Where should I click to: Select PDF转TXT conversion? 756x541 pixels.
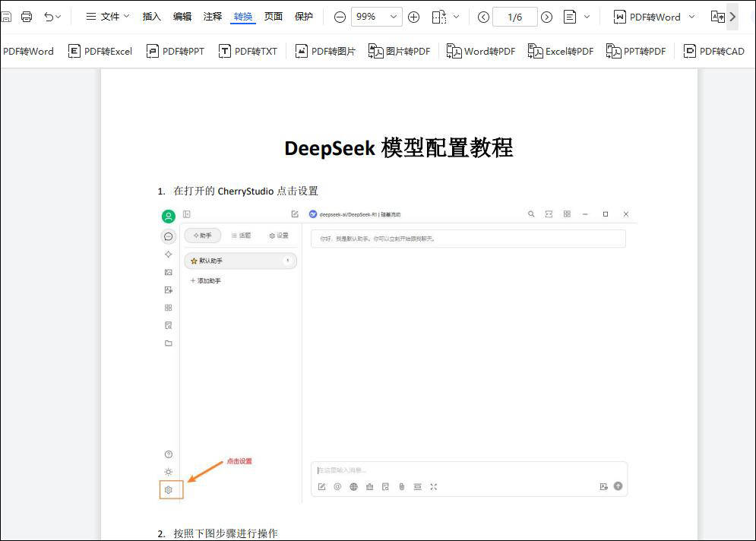pyautogui.click(x=248, y=51)
